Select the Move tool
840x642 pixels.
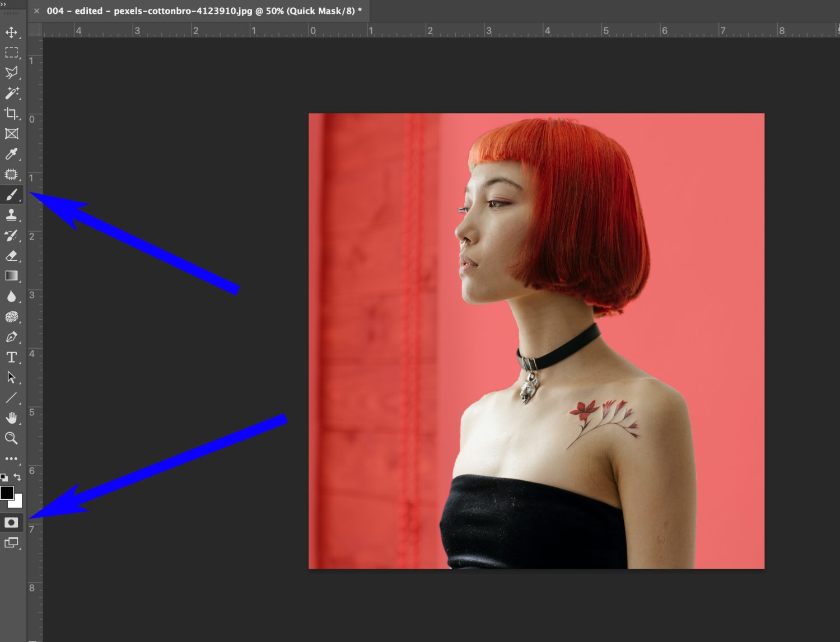(x=11, y=32)
